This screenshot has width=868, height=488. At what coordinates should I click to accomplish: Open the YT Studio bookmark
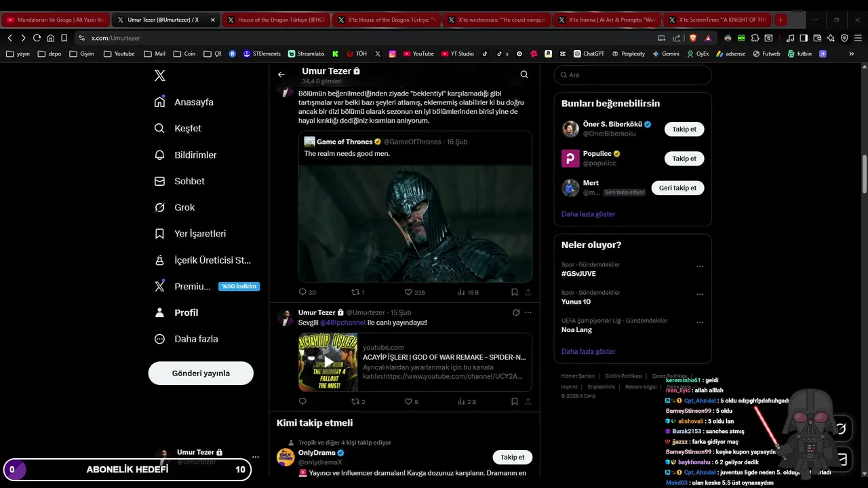(457, 54)
